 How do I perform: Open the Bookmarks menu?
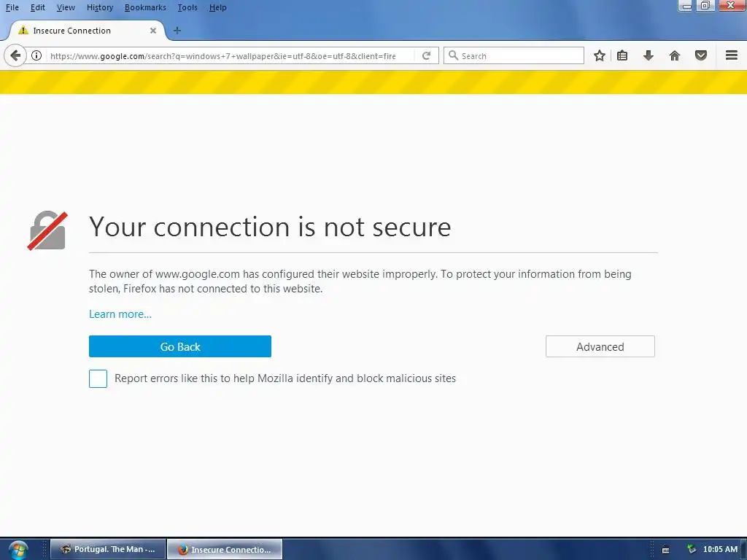[145, 7]
